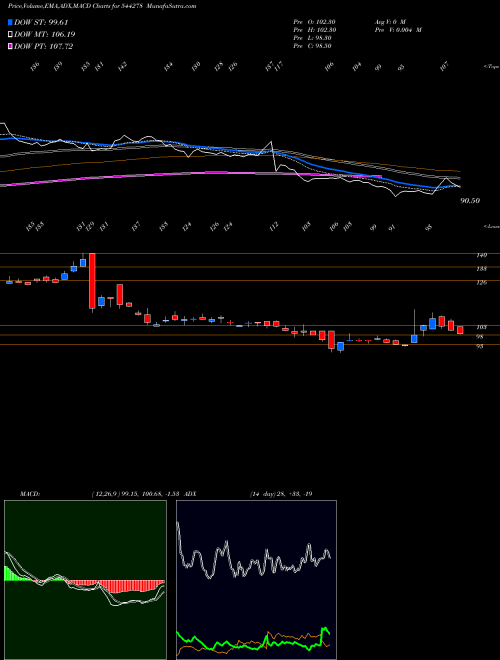Click the 93 price axis label
Screen dimensions: 500x660
(x=481, y=346)
